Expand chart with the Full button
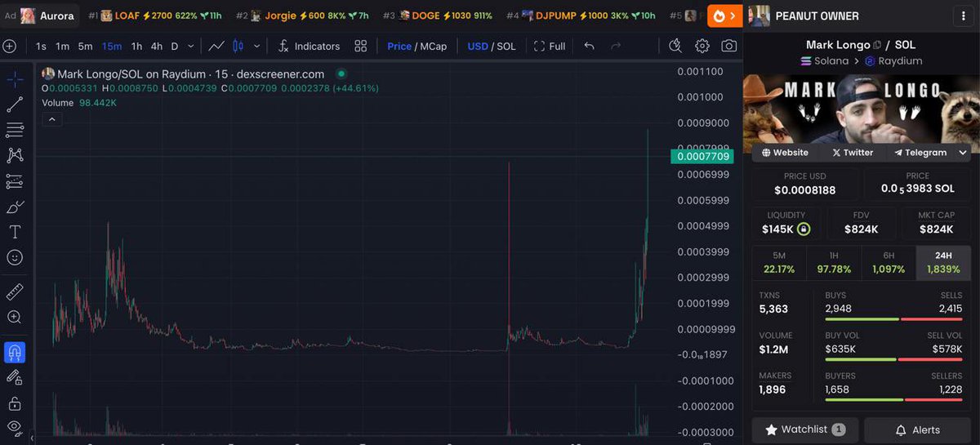 point(549,47)
